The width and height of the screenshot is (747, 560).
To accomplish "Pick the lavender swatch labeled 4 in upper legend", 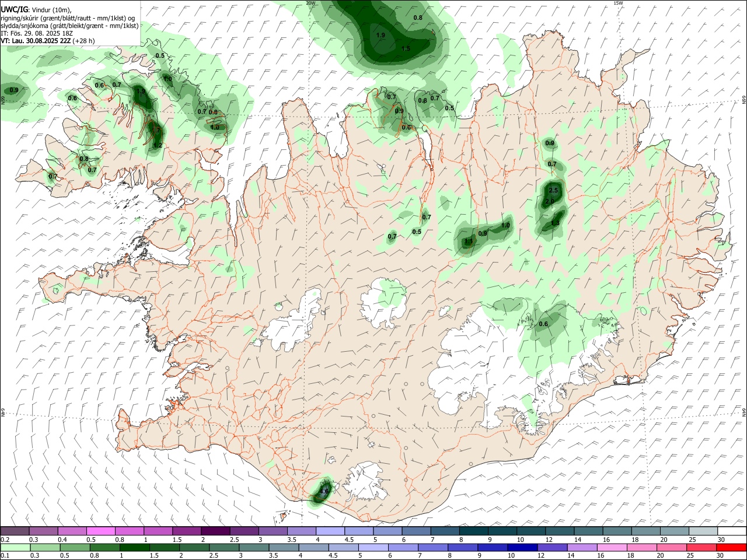I will [x=330, y=531].
